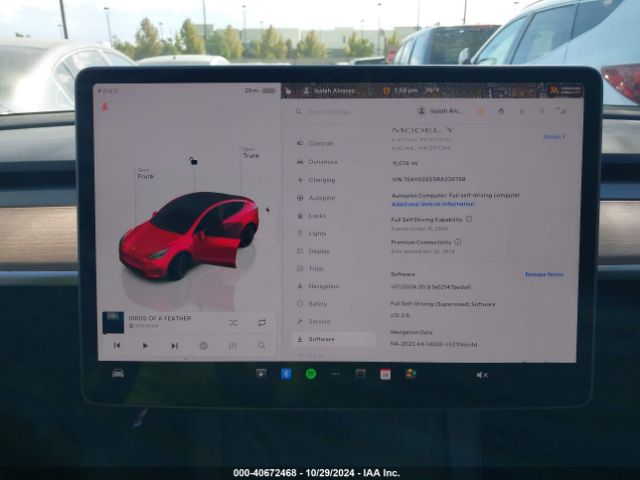640x480 pixels.
Task: Toggle repeat in the media player
Action: click(262, 322)
